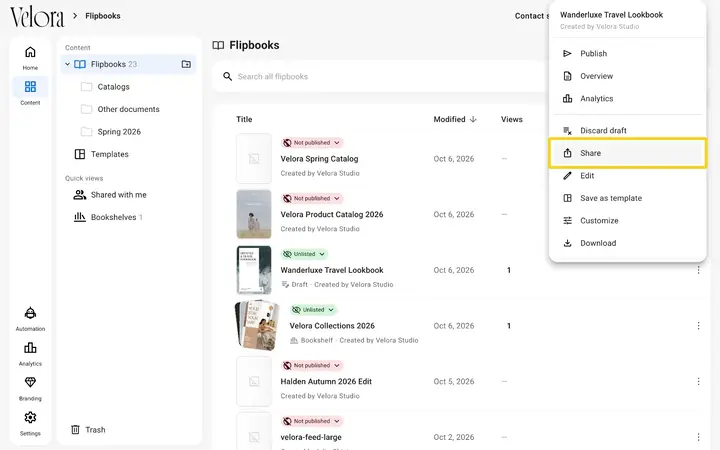Image resolution: width=720 pixels, height=450 pixels.
Task: Click the Velora Collections 2026 thumbnail
Action: [x=257, y=325]
